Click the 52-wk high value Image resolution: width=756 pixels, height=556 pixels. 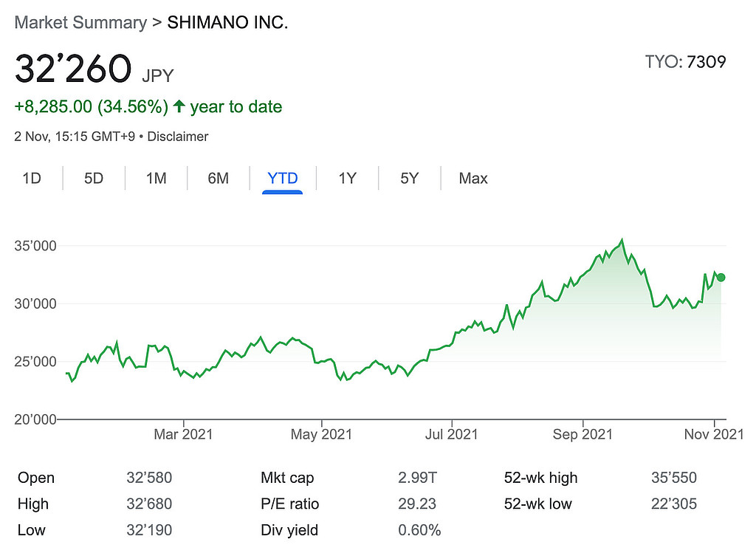[675, 478]
